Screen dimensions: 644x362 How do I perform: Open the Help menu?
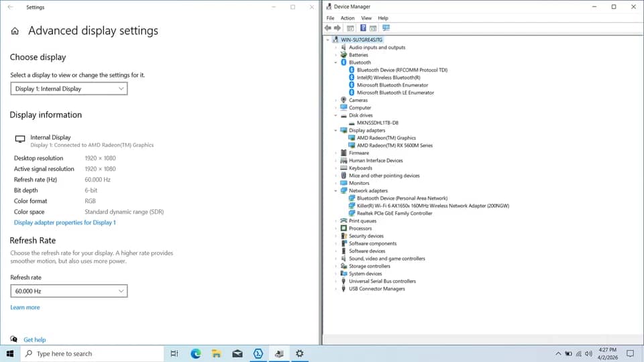coord(383,18)
